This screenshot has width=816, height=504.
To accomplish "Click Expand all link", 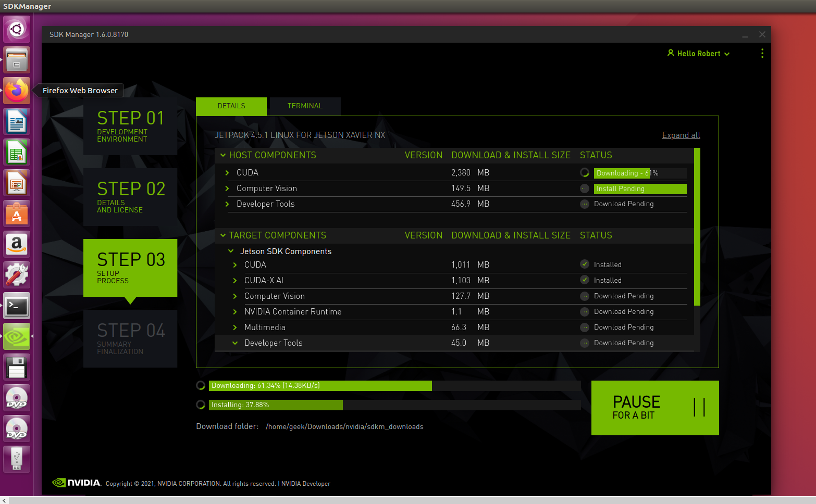I will [681, 135].
